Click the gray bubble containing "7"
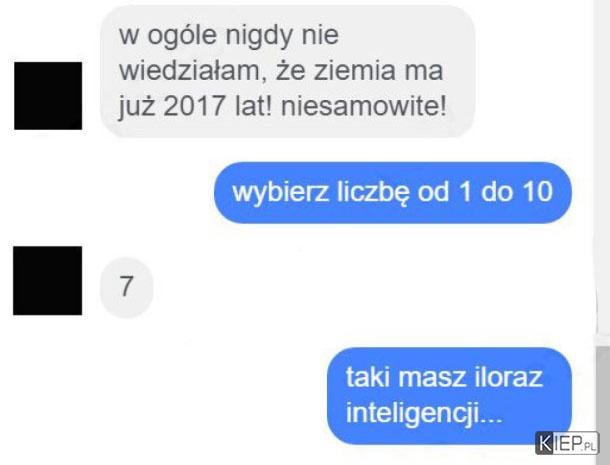610x465 pixels. click(x=126, y=287)
